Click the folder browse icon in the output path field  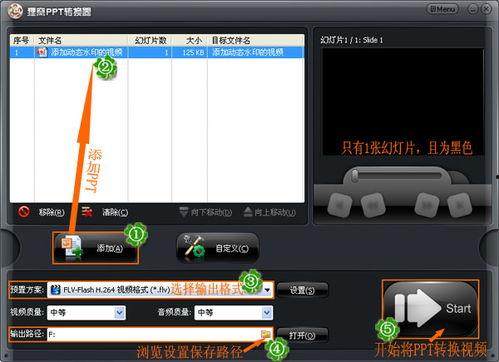click(266, 334)
